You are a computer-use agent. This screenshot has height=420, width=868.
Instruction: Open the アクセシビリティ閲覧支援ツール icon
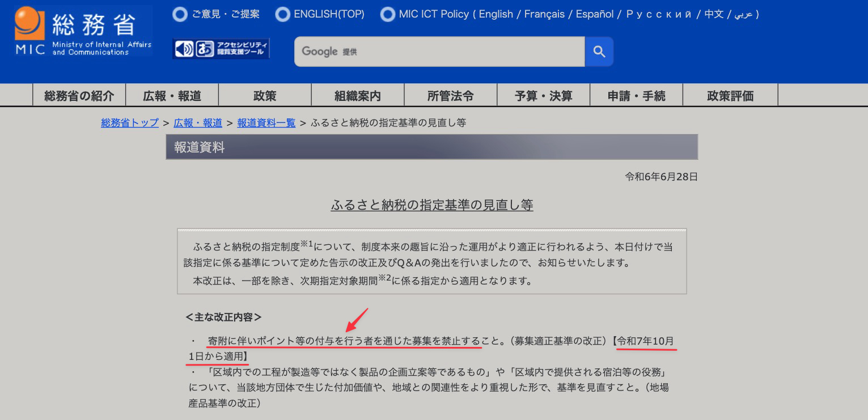[x=221, y=49]
